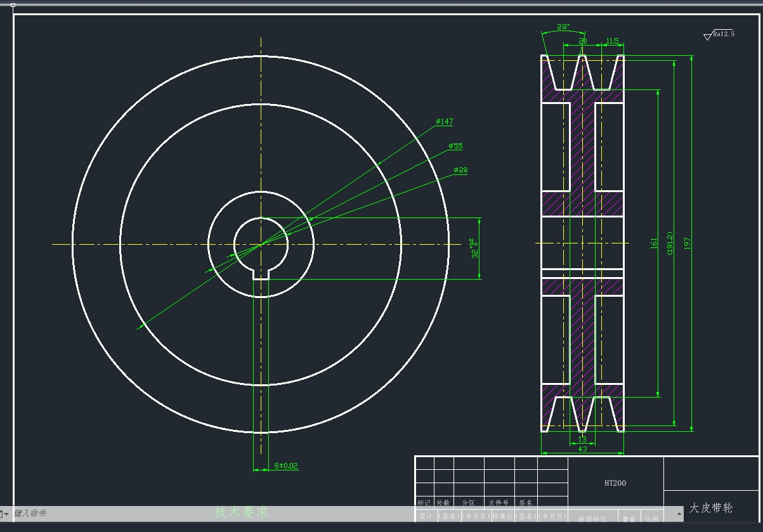Click the 28° groove angle dimension
This screenshot has height=532, width=763.
tap(563, 27)
